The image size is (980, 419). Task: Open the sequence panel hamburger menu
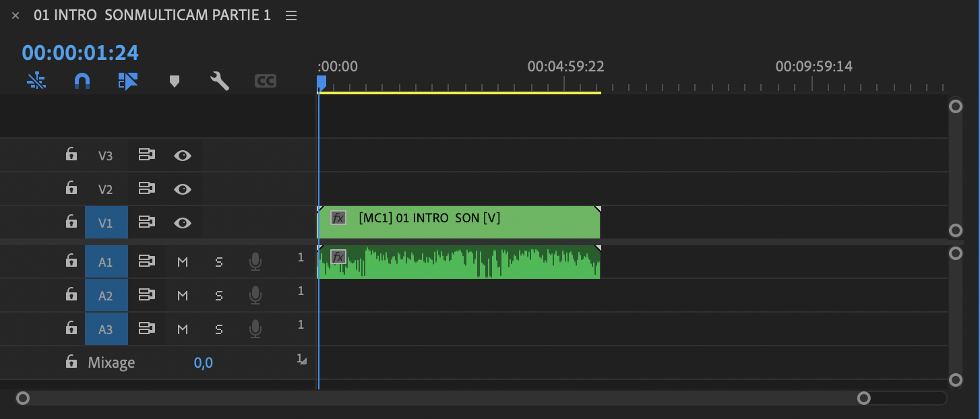pos(291,15)
